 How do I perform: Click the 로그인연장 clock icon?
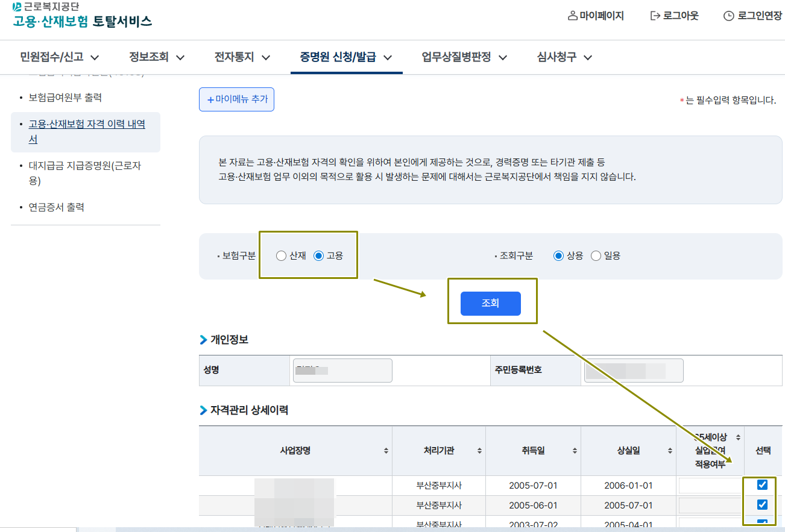click(x=729, y=15)
